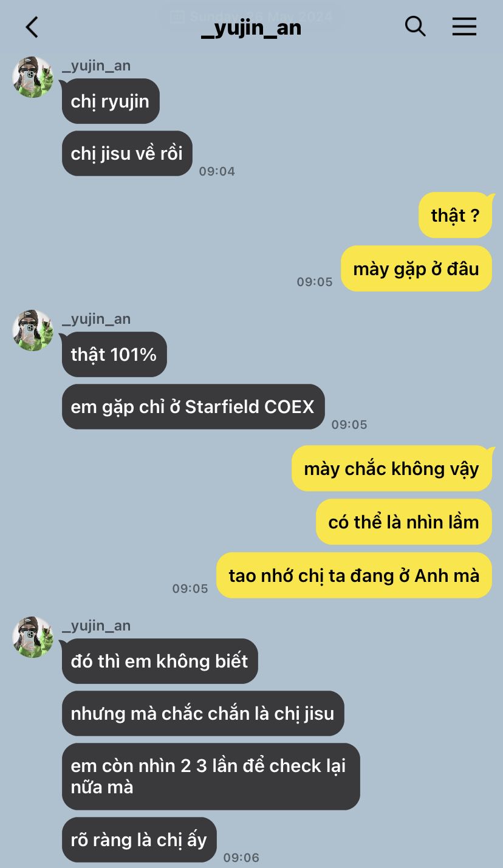Tap 'mày chắc không vậy' bubble

(x=392, y=468)
